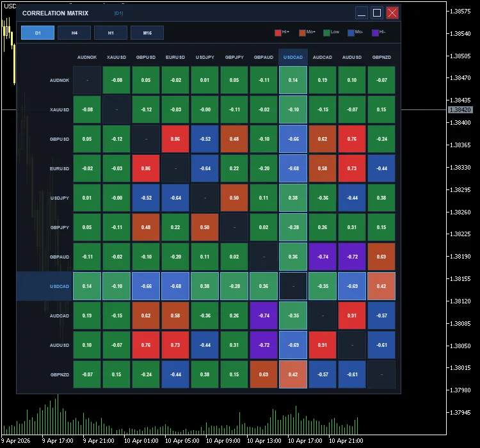Image resolution: width=480 pixels, height=448 pixels.
Task: Select the USDJPY row label
Action: tap(60, 198)
